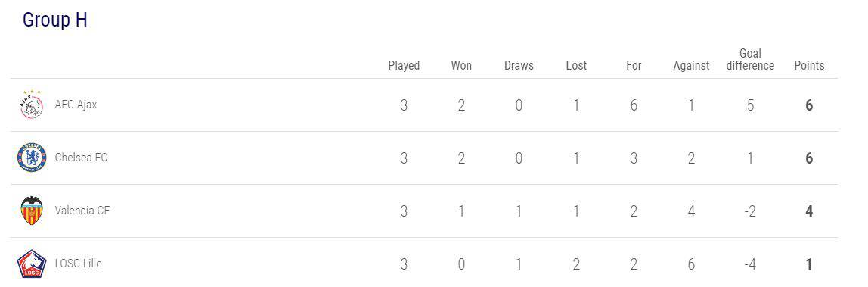The width and height of the screenshot is (868, 287).
Task: Click the LOSC Lille club logo
Action: click(x=32, y=264)
